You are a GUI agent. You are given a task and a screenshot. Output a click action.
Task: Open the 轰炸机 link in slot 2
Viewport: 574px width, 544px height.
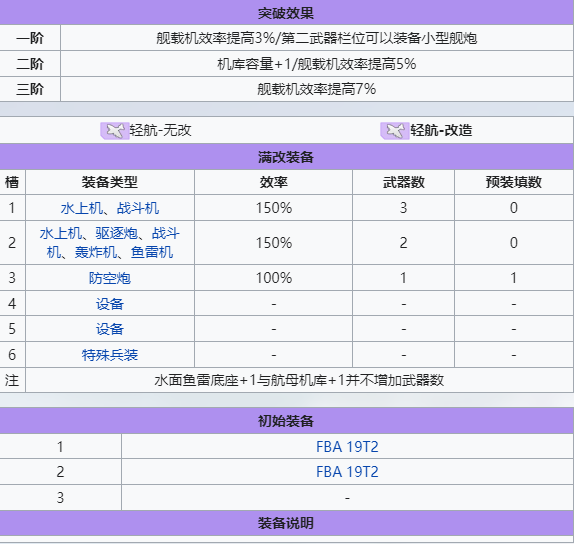point(96,252)
